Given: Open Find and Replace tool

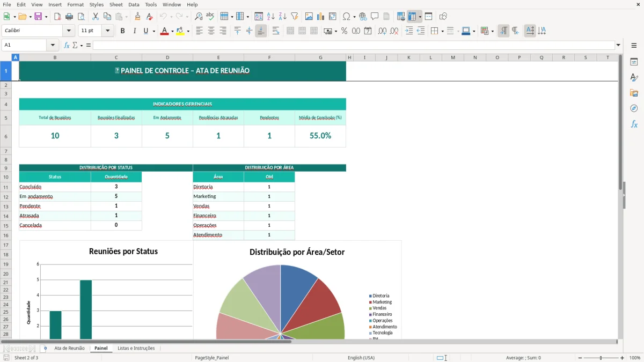Looking at the screenshot, I should pyautogui.click(x=199, y=17).
